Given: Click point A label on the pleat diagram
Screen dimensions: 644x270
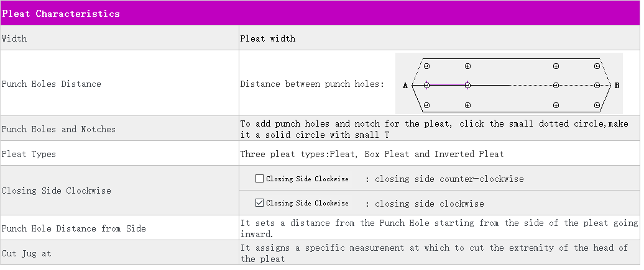Looking at the screenshot, I should tap(405, 86).
